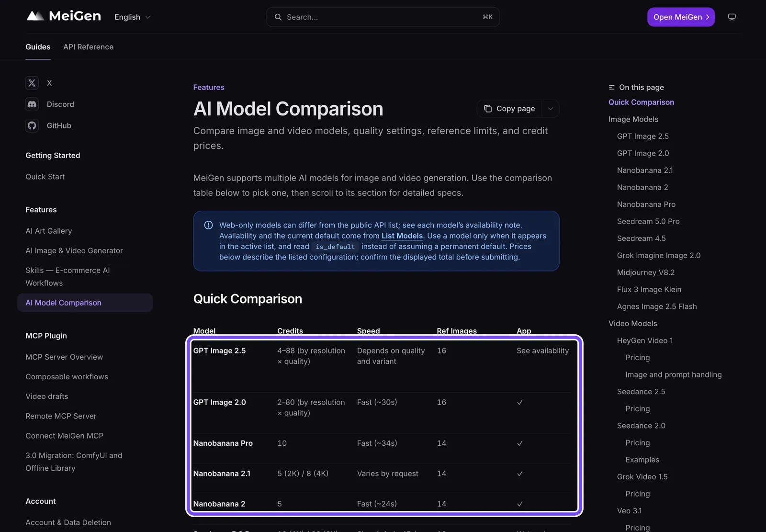The image size is (766, 532).
Task: Jump to Nanobanana Pro outline entry
Action: (x=646, y=204)
